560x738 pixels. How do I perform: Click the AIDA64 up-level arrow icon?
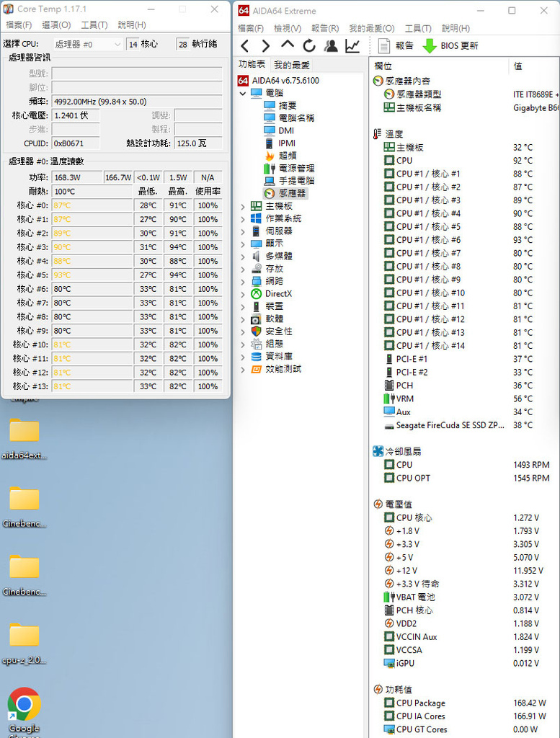pyautogui.click(x=287, y=45)
